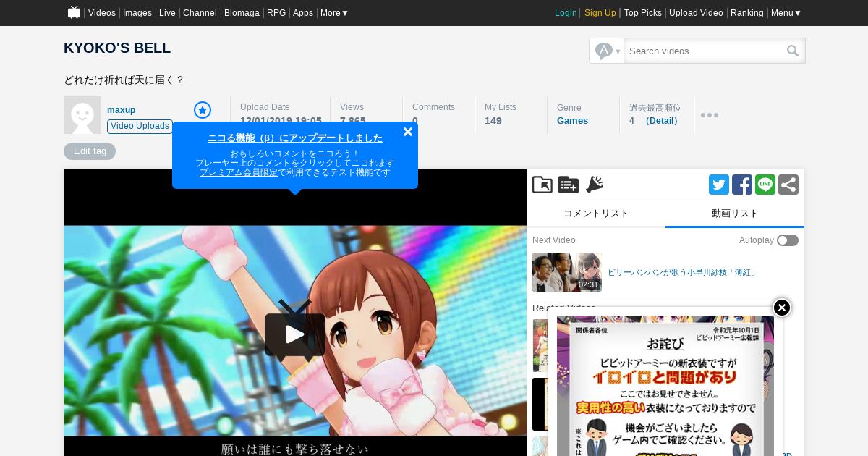Open Ranking link
The width and height of the screenshot is (868, 456).
click(747, 13)
